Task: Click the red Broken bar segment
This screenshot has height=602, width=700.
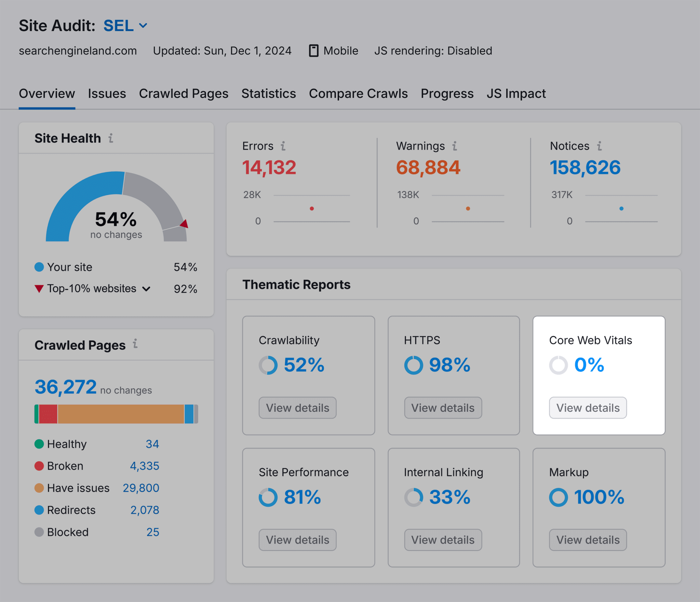Action: click(x=48, y=414)
